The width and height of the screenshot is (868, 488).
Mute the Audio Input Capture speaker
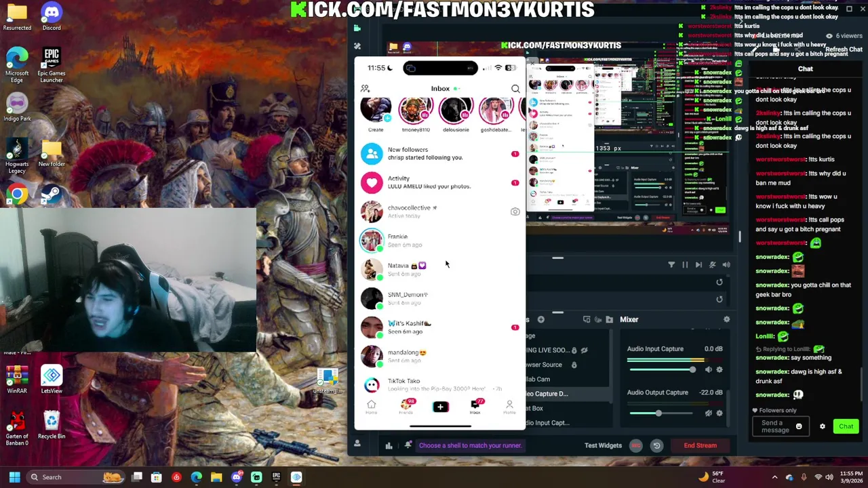(x=709, y=369)
